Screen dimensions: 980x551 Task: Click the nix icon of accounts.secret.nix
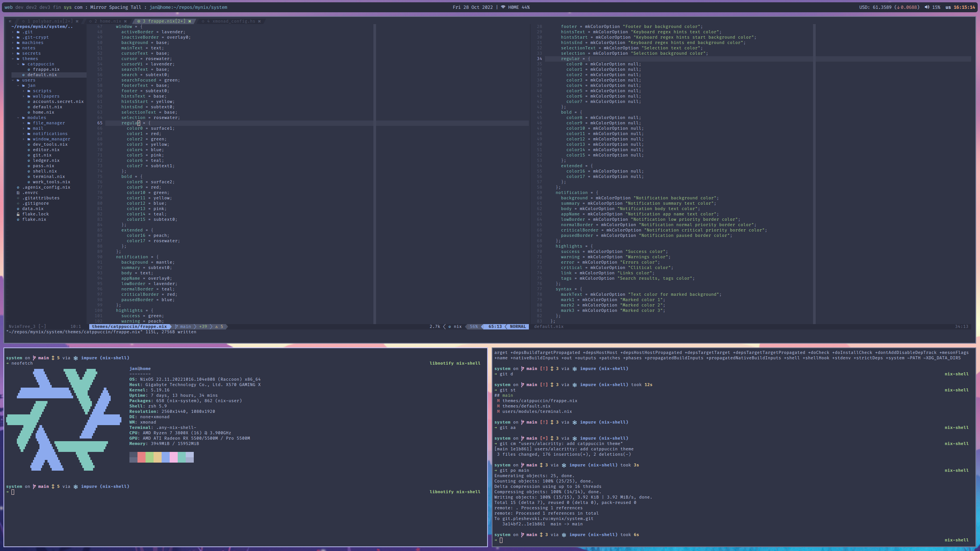29,102
